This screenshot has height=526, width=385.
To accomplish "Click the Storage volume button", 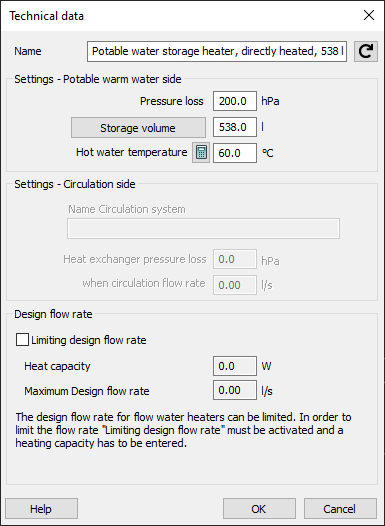I will pyautogui.click(x=138, y=127).
